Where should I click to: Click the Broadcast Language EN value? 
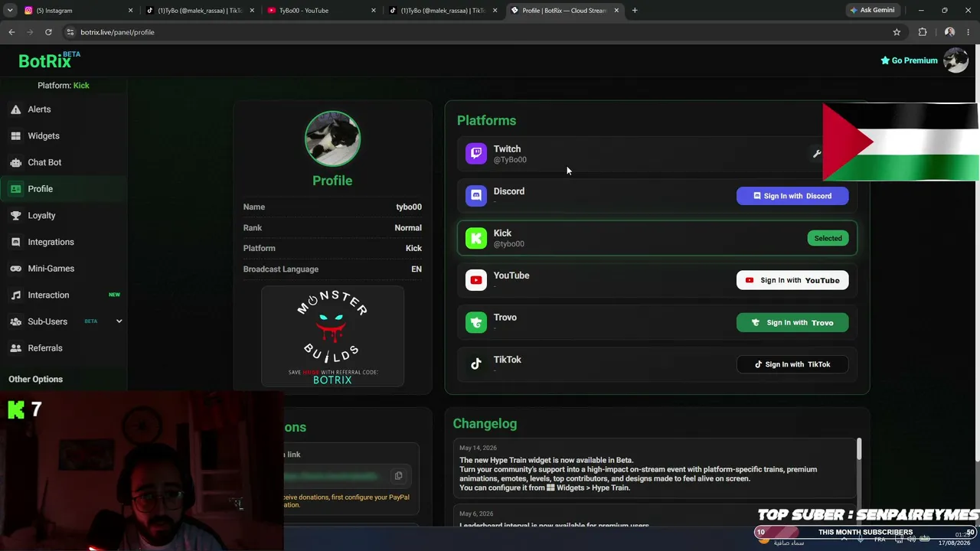[x=416, y=269]
